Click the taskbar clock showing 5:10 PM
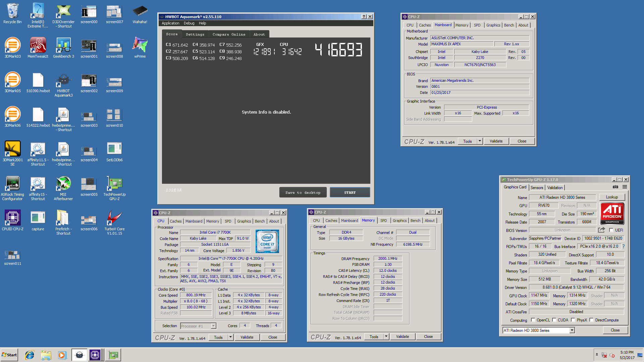The image size is (644, 362). 627,352
